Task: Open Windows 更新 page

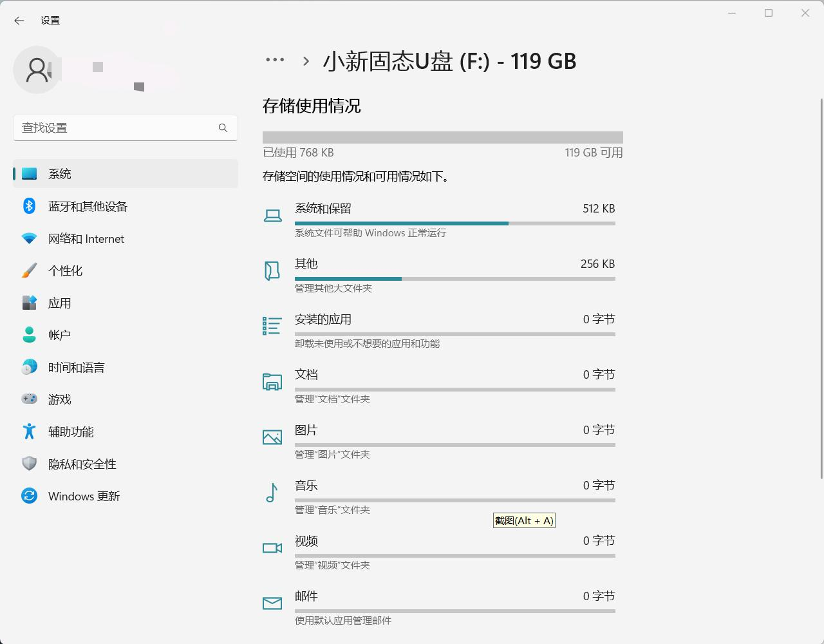Action: click(x=126, y=496)
